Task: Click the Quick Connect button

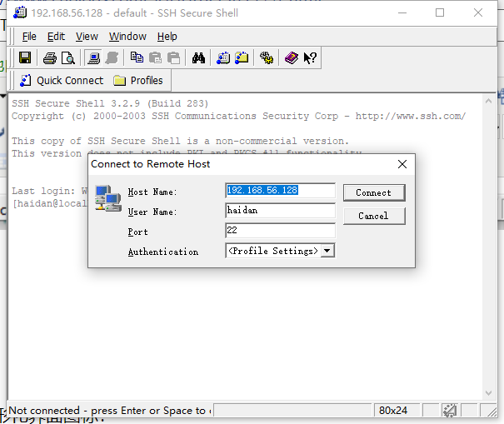Action: click(x=62, y=80)
